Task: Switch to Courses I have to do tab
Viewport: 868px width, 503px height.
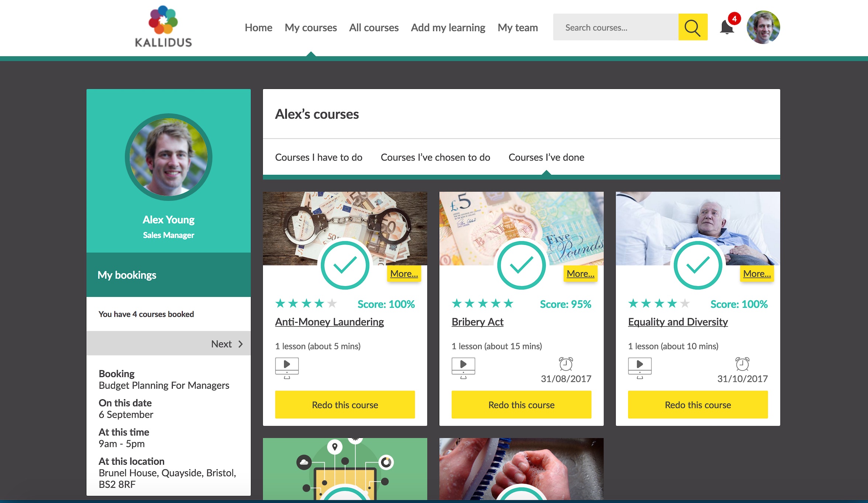Action: click(x=318, y=157)
